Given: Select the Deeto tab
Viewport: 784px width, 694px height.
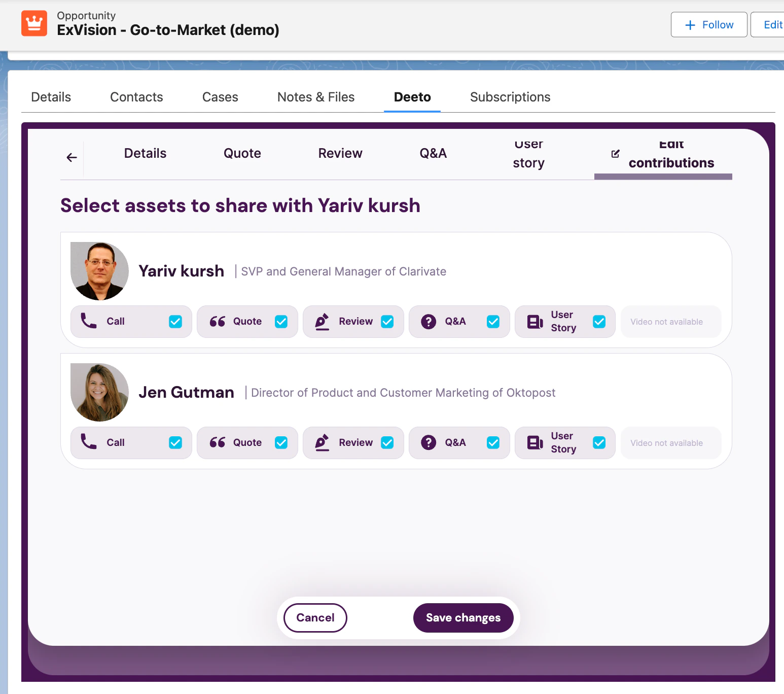Looking at the screenshot, I should pyautogui.click(x=412, y=97).
